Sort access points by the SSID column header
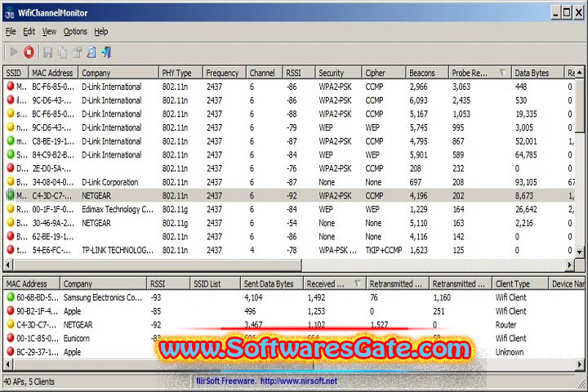The width and height of the screenshot is (588, 392). point(16,73)
